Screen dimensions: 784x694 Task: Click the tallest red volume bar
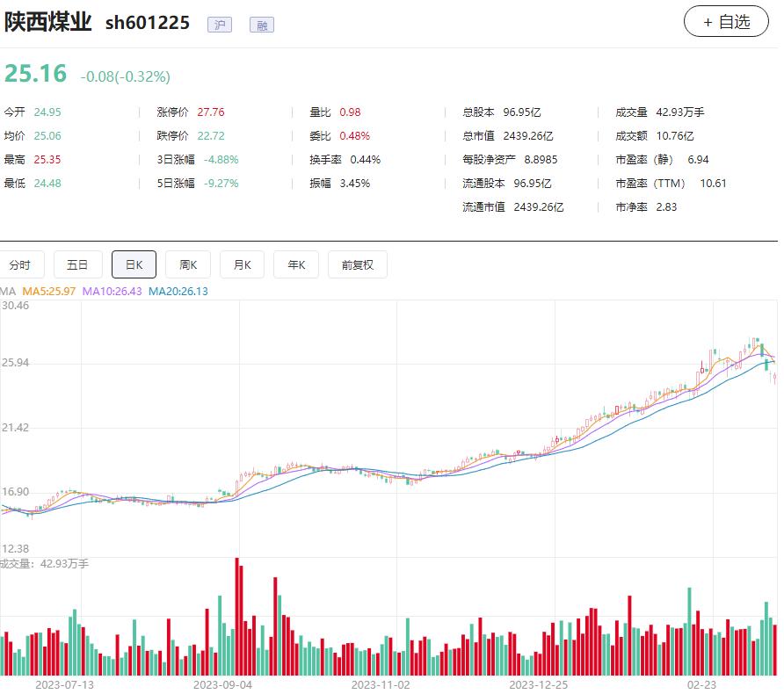click(x=237, y=615)
